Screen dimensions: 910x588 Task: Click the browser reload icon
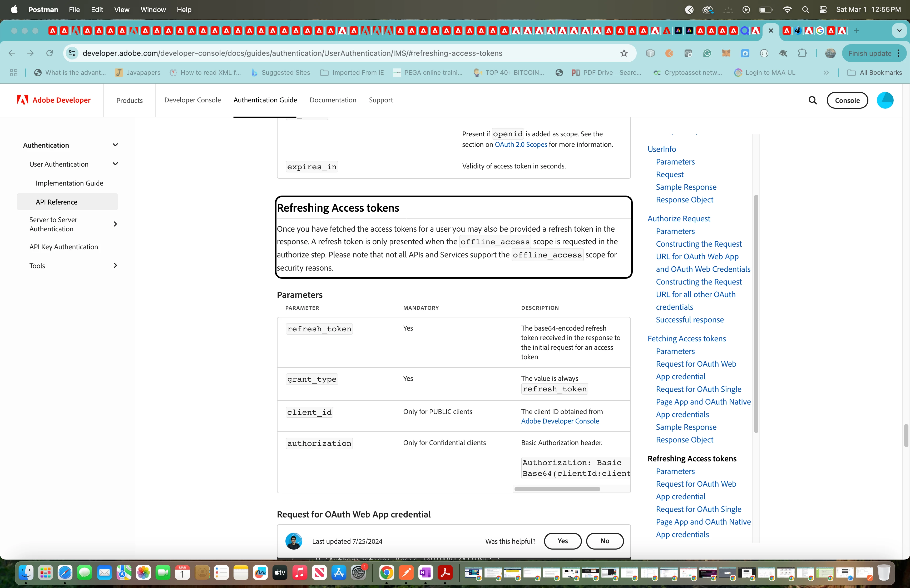(x=49, y=53)
